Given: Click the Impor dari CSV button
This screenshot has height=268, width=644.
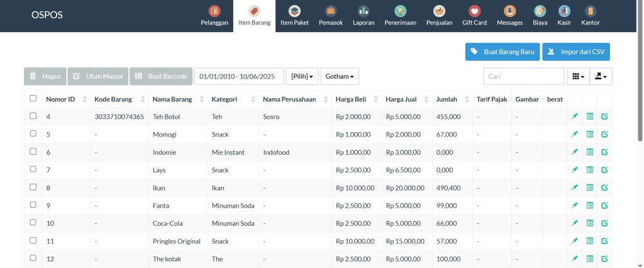Looking at the screenshot, I should (x=576, y=52).
